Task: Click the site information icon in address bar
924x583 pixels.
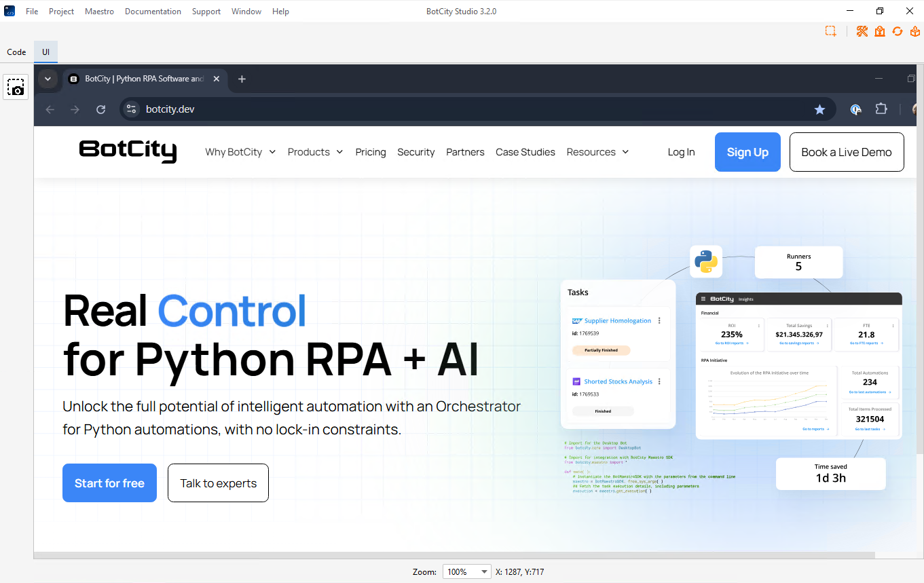Action: coord(132,109)
